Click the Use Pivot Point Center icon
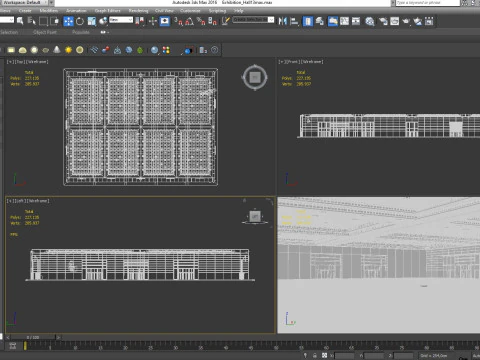This screenshot has height=360, width=480. (x=140, y=21)
